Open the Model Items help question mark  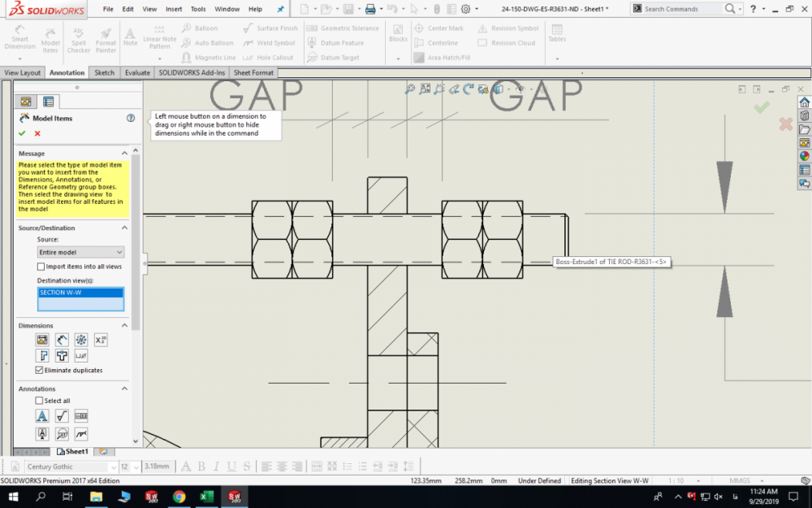point(131,118)
